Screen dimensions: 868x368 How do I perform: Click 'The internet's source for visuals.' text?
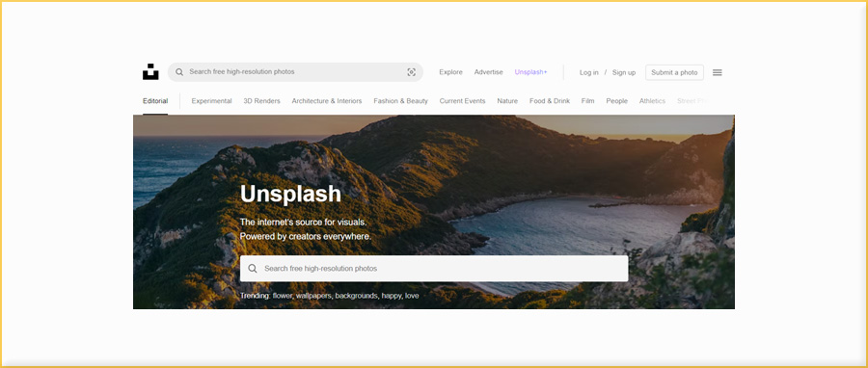(304, 223)
